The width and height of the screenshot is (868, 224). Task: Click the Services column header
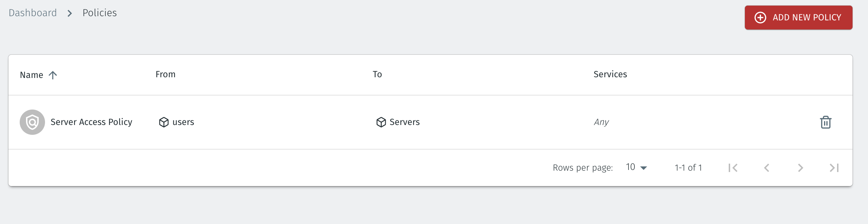coord(610,74)
